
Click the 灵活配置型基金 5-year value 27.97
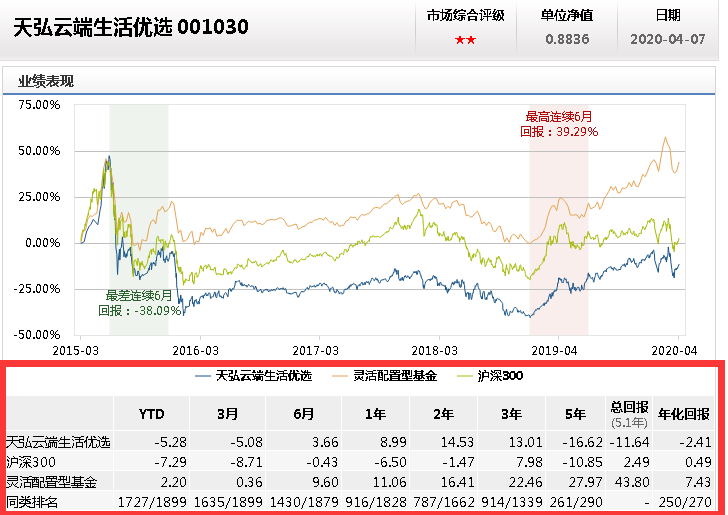585,482
